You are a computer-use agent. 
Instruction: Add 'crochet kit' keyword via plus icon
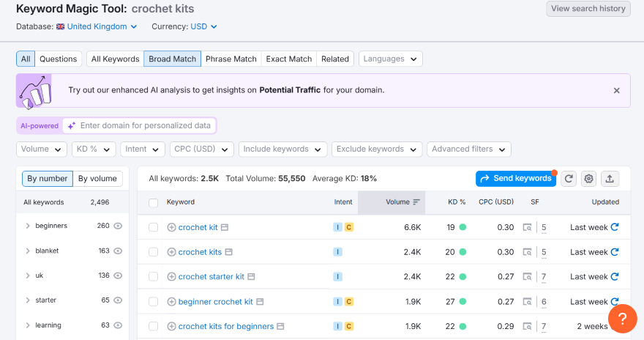coord(172,227)
